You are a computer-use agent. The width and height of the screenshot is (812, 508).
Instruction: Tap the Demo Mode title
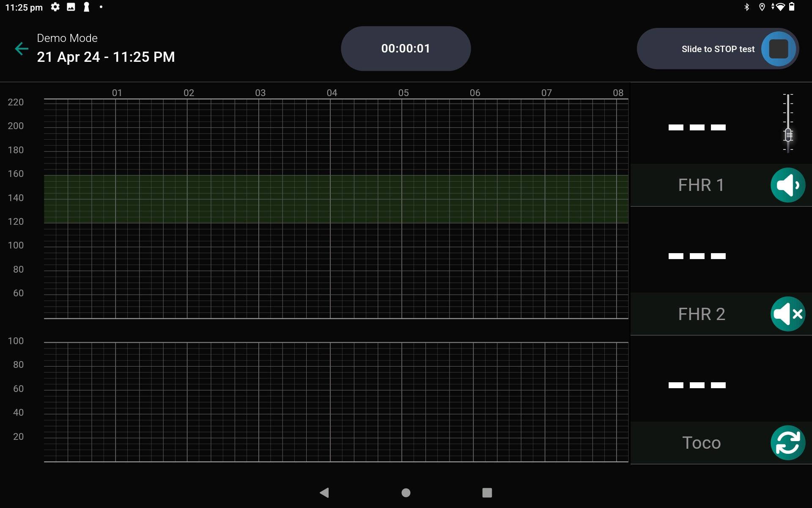(x=67, y=38)
